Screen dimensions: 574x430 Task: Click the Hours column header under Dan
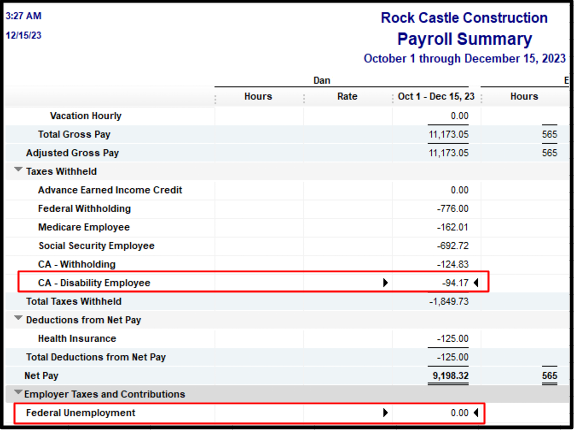tap(258, 97)
